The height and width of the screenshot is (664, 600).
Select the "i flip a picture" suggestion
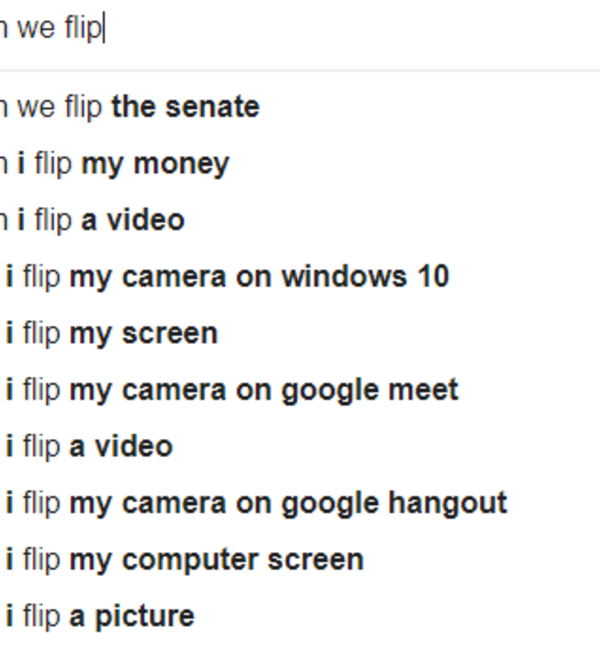[101, 616]
